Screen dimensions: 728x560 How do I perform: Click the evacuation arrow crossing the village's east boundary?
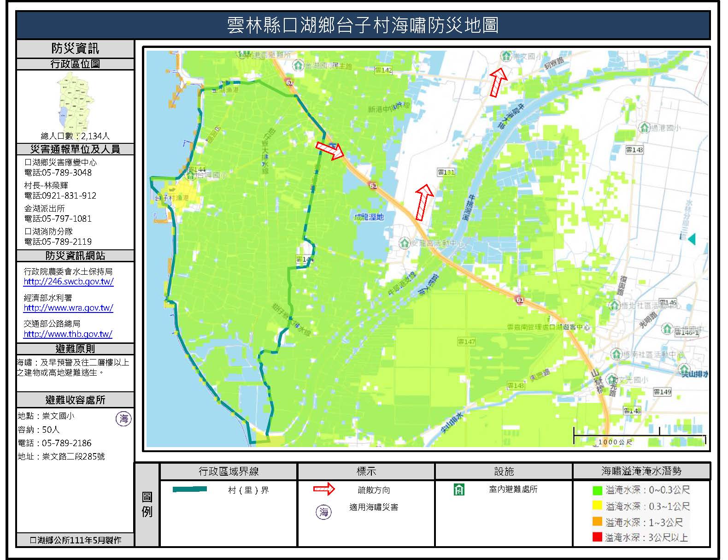330,150
